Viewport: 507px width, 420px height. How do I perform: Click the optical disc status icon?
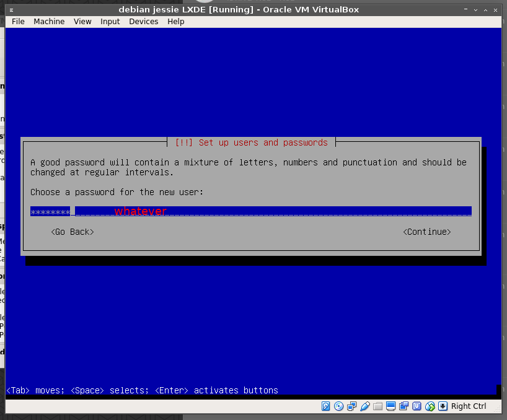[338, 406]
